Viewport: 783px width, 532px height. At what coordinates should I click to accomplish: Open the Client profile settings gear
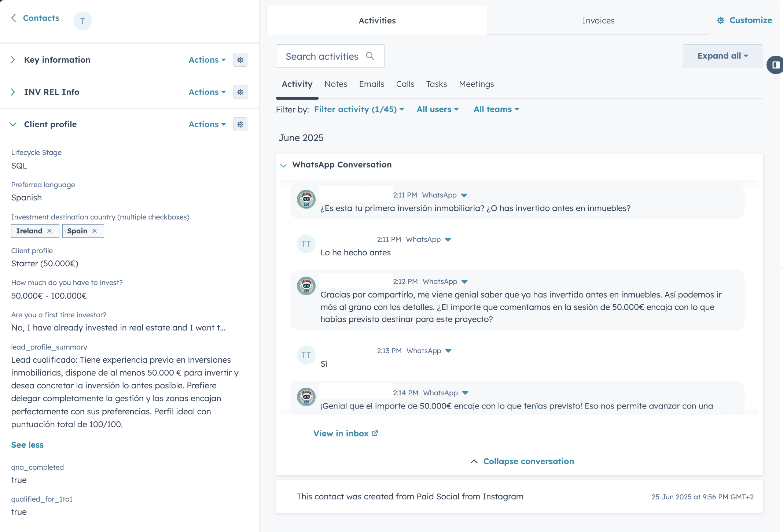[240, 124]
